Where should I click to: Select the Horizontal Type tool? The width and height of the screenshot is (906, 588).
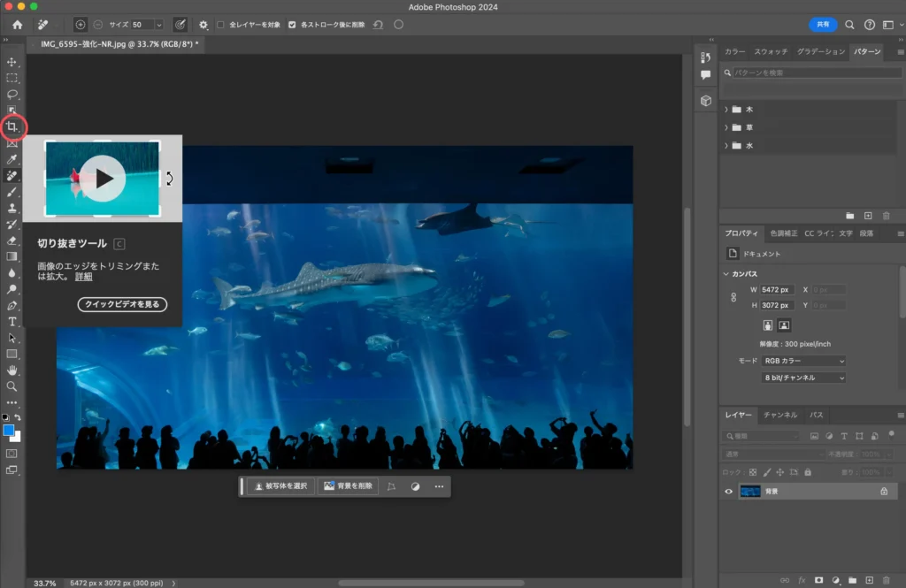pyautogui.click(x=12, y=321)
